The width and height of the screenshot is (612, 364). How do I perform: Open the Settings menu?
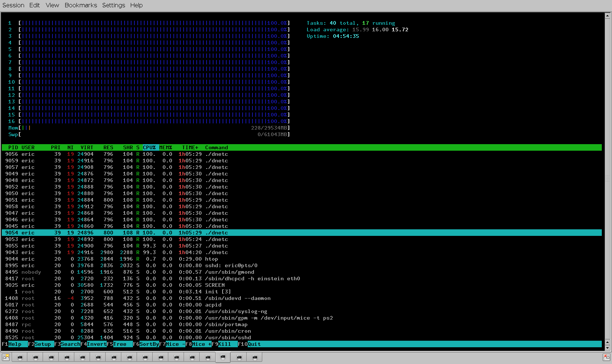(113, 5)
